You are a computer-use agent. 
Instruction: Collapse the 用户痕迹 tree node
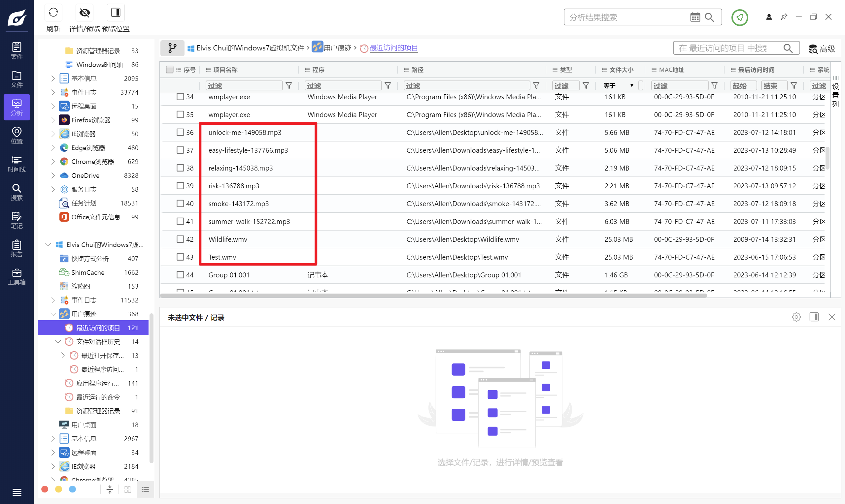53,314
